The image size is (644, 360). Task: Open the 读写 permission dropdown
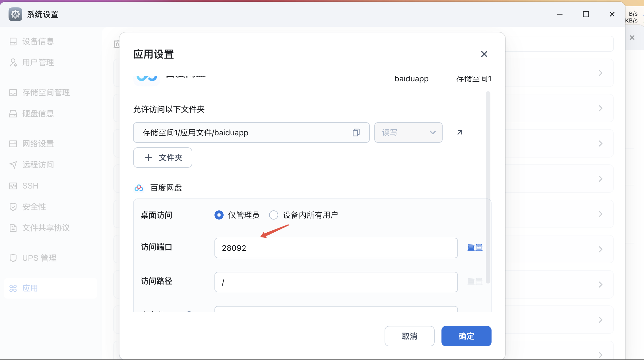tap(408, 133)
